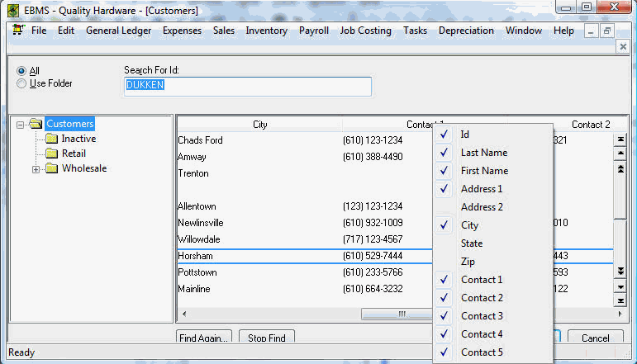Image resolution: width=637 pixels, height=364 pixels.
Task: Open the Job Costing menu
Action: [365, 31]
